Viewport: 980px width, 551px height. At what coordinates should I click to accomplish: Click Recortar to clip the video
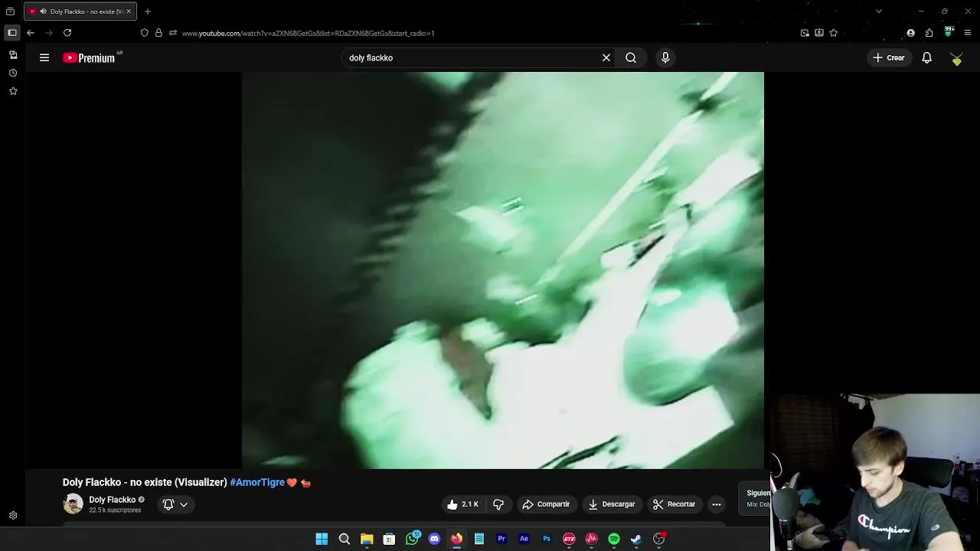674,504
